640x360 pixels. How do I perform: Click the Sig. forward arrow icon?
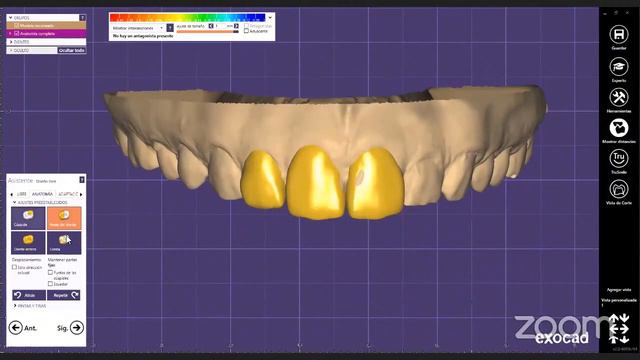[77, 327]
